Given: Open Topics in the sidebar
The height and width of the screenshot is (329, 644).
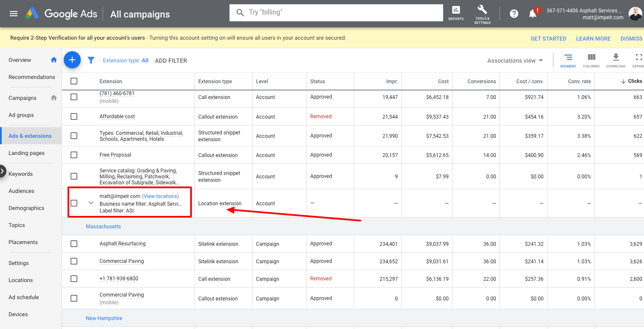Looking at the screenshot, I should click(17, 225).
